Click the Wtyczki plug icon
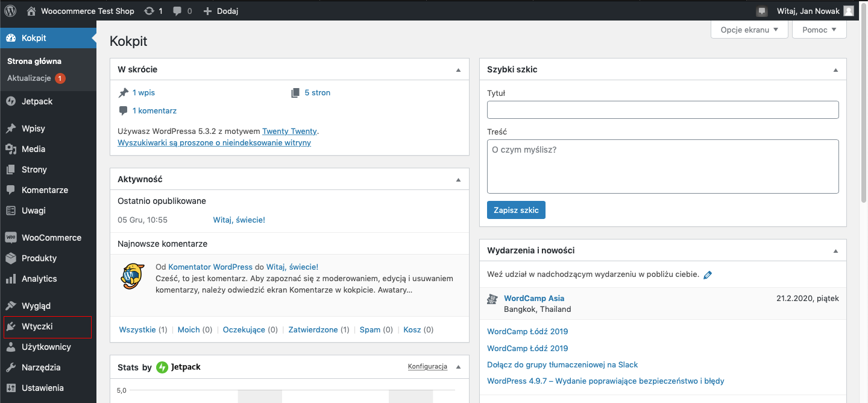The image size is (868, 403). (x=11, y=326)
